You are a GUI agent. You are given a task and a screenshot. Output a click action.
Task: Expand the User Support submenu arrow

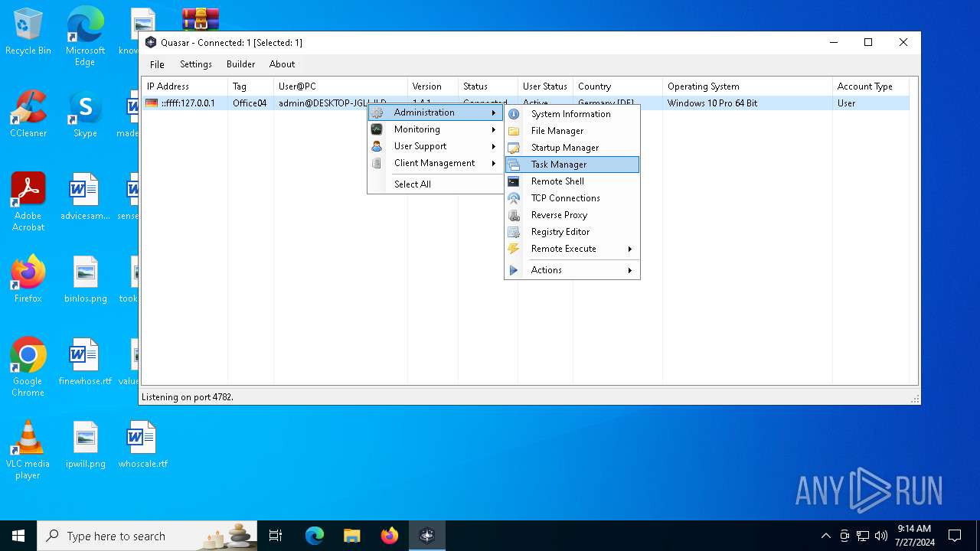pyautogui.click(x=494, y=146)
